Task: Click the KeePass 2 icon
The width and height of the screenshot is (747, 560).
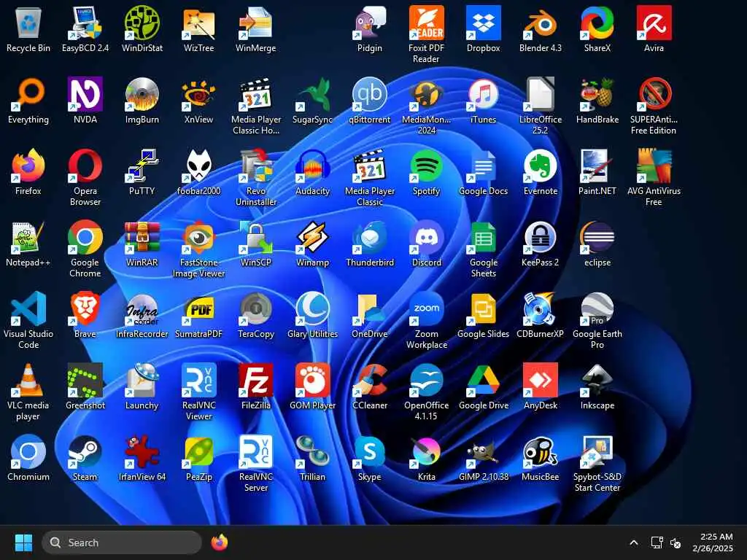Action: pos(541,237)
